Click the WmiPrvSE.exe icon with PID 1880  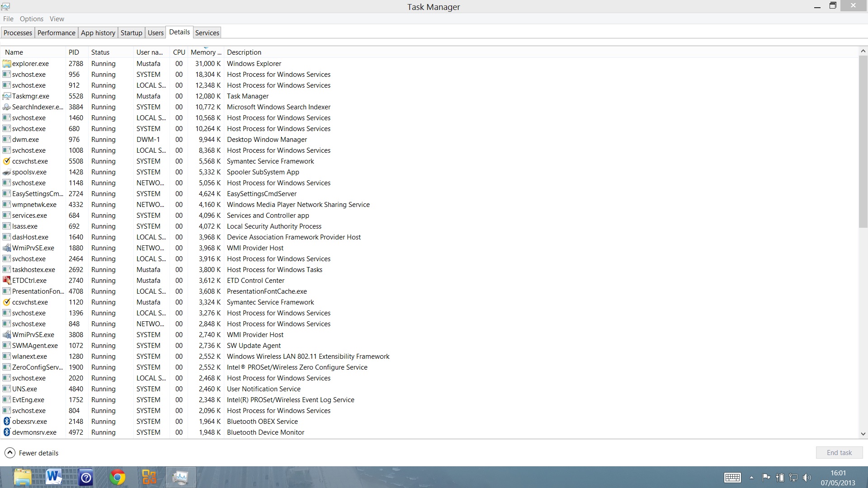[x=6, y=248]
